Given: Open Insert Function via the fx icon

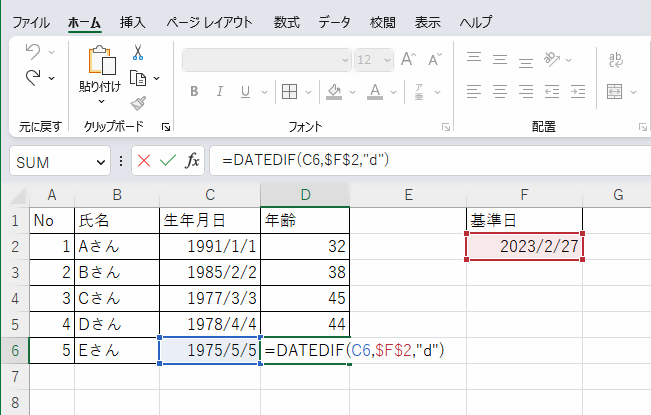Looking at the screenshot, I should coord(192,161).
